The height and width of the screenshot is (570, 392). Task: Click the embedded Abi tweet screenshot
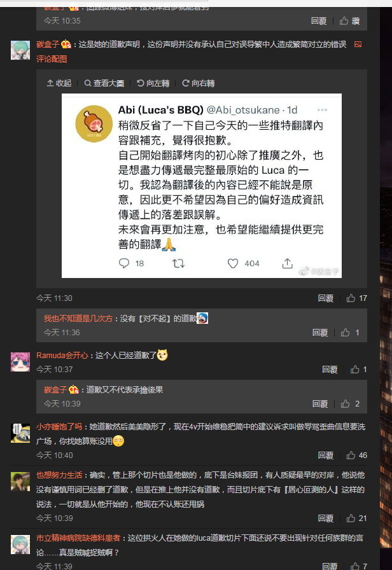(202, 186)
